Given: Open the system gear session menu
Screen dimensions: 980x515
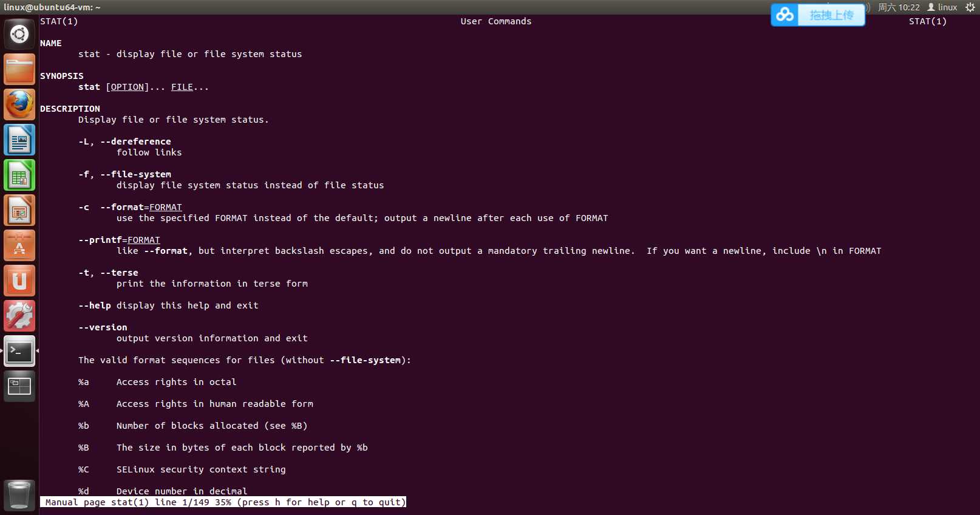Looking at the screenshot, I should pos(970,7).
